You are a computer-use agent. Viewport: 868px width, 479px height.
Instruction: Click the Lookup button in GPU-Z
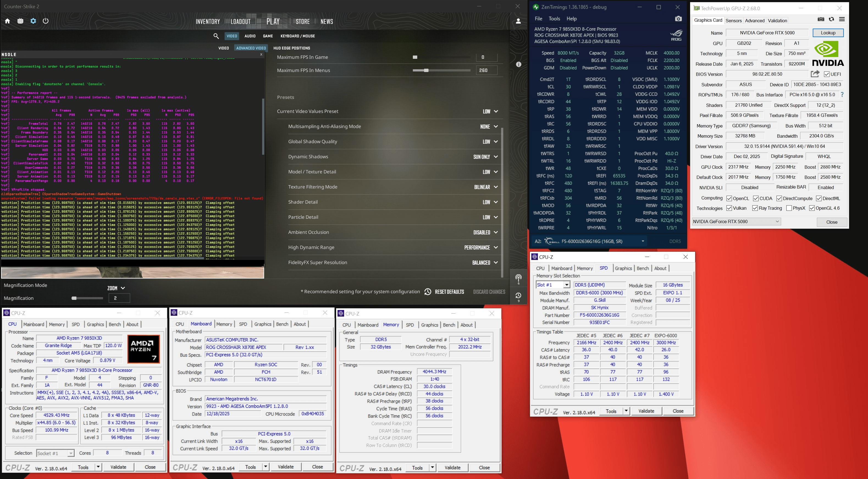coord(828,33)
